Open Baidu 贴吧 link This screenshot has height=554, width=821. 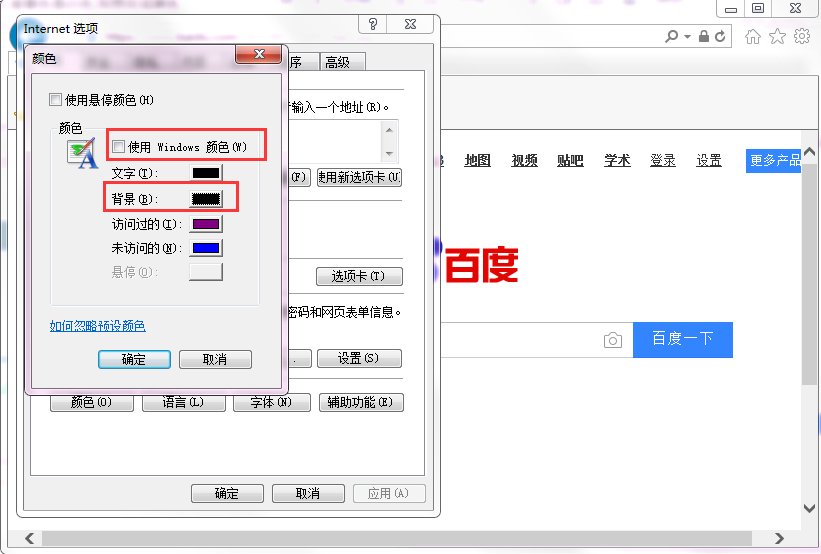pos(570,160)
